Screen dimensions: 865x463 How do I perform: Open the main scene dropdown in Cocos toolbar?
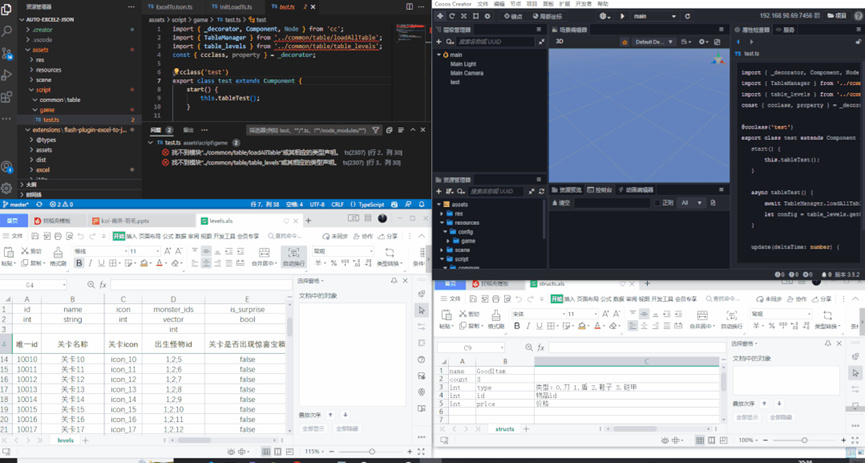[x=655, y=16]
